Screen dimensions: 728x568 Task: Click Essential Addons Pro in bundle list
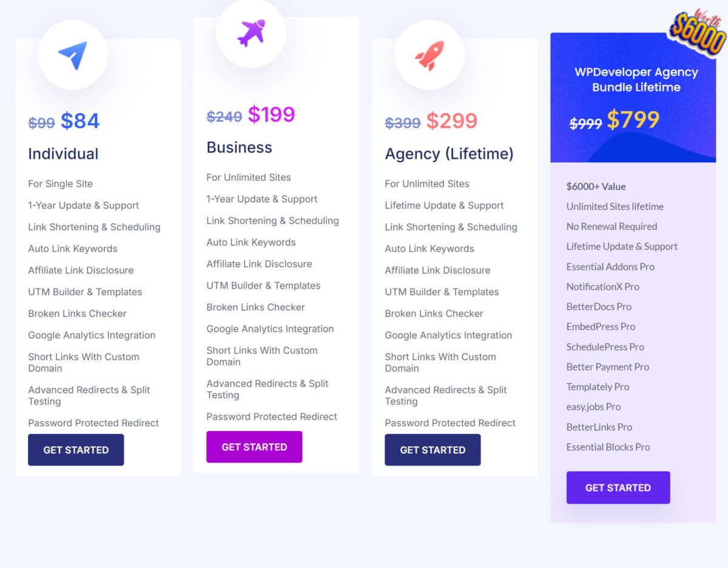point(610,267)
